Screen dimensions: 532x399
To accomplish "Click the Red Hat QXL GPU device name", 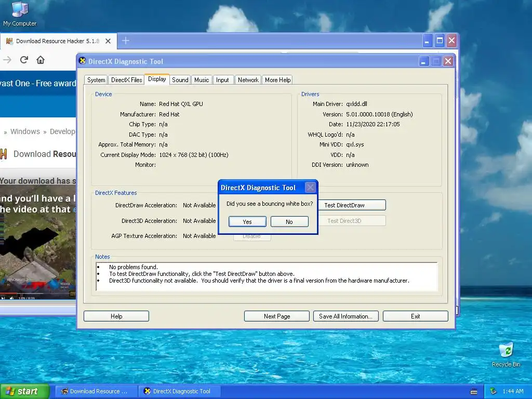I will pos(181,104).
